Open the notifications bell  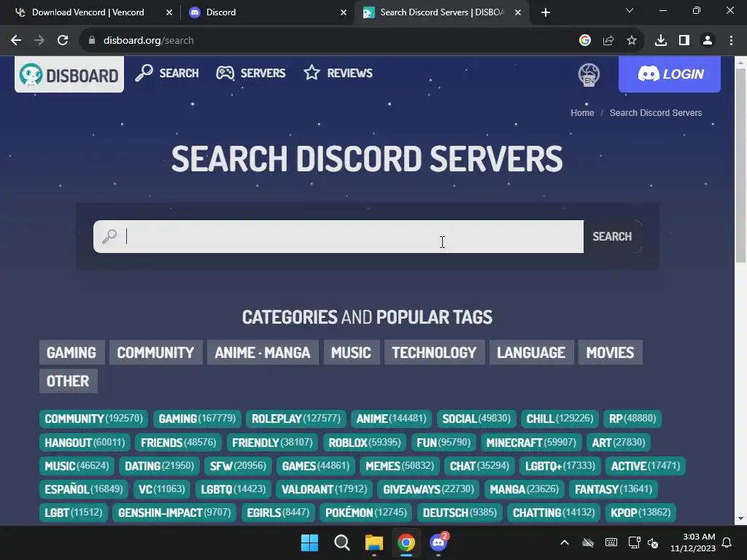pyautogui.click(x=727, y=542)
